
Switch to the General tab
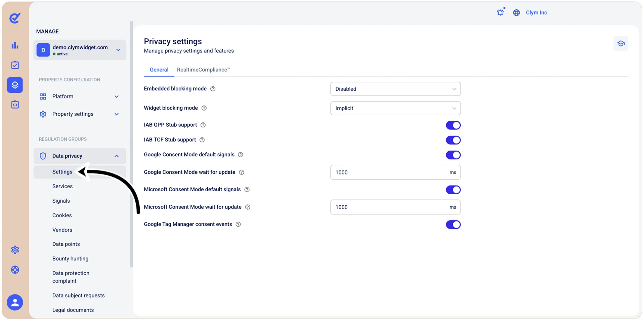click(159, 70)
